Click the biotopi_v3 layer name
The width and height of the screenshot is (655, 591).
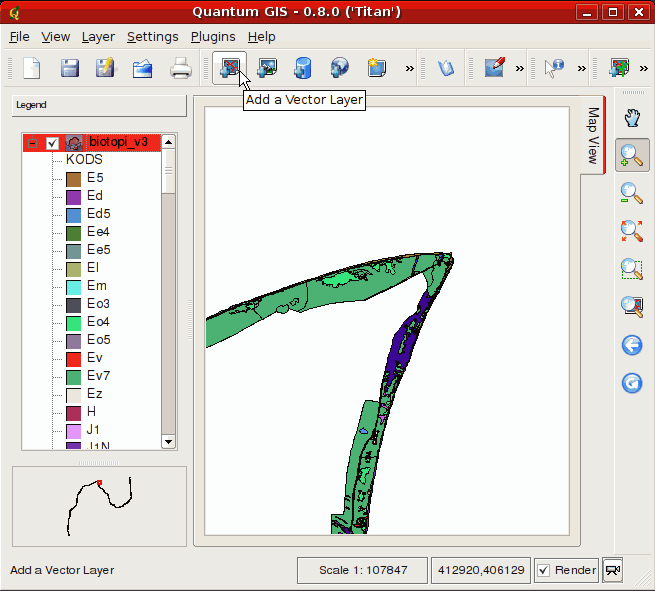tap(118, 142)
